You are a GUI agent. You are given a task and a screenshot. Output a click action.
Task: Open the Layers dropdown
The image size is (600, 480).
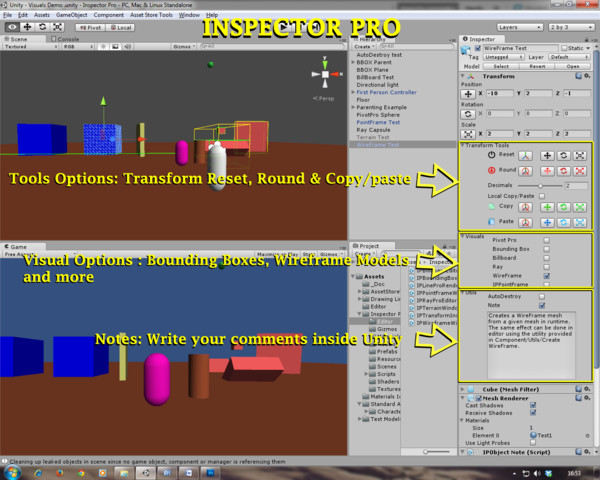point(520,27)
